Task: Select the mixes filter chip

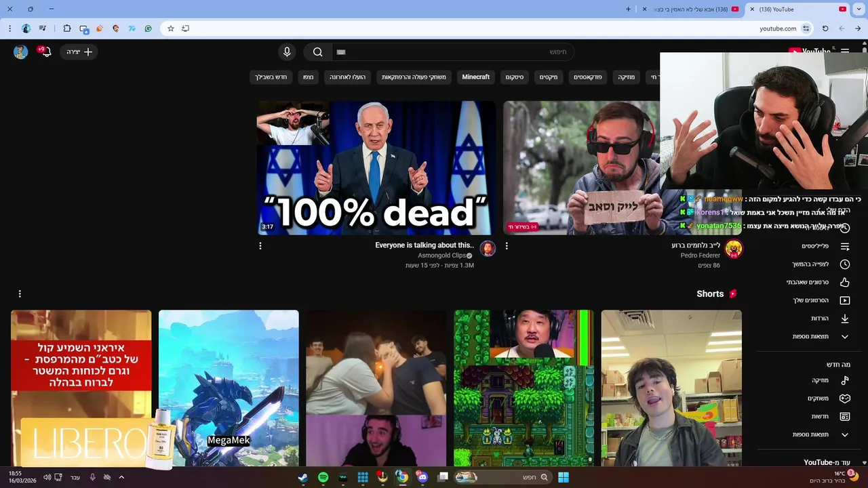Action: pos(548,77)
